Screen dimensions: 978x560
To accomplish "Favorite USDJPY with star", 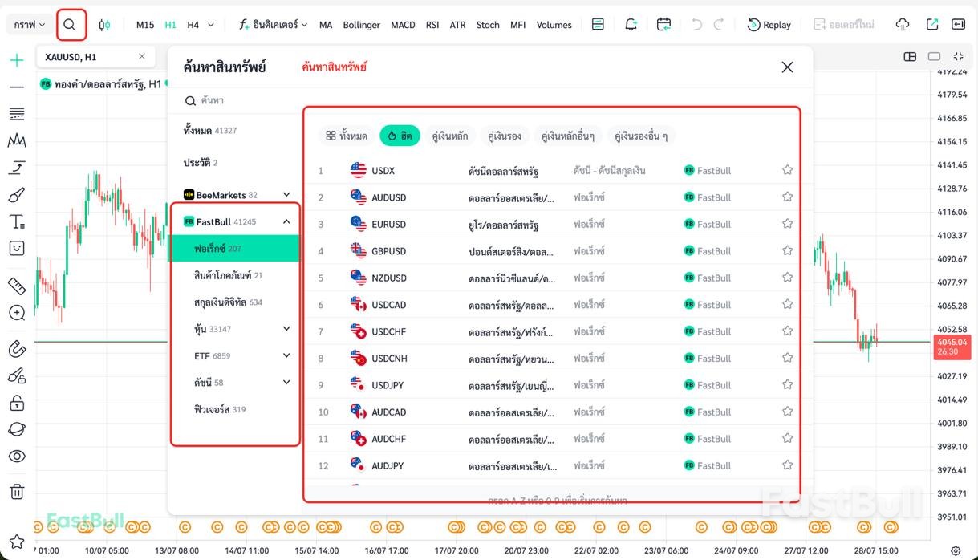I will pos(788,384).
